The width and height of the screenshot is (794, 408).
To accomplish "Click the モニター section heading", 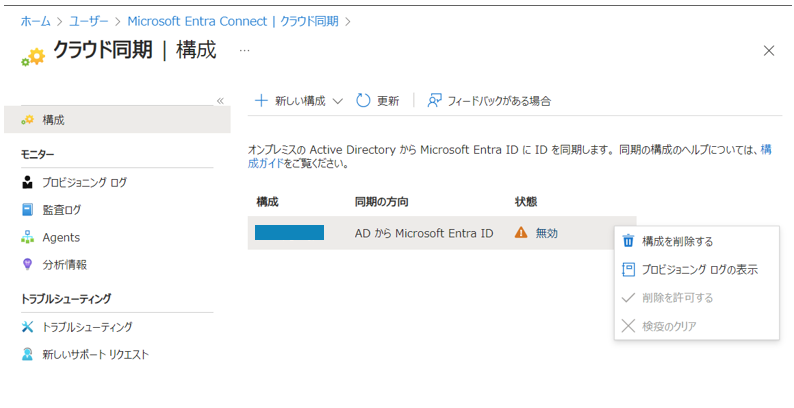I will (x=37, y=154).
